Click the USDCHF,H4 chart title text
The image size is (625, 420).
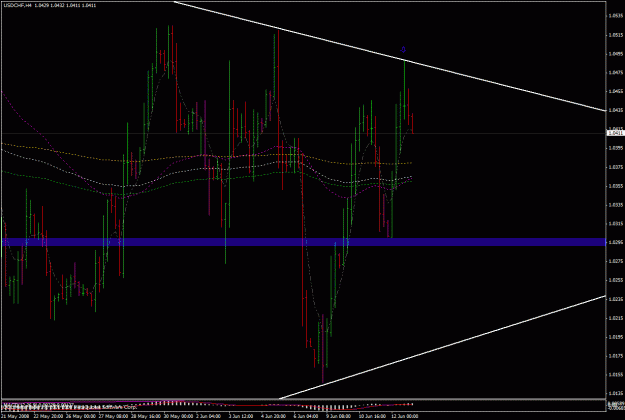click(16, 6)
